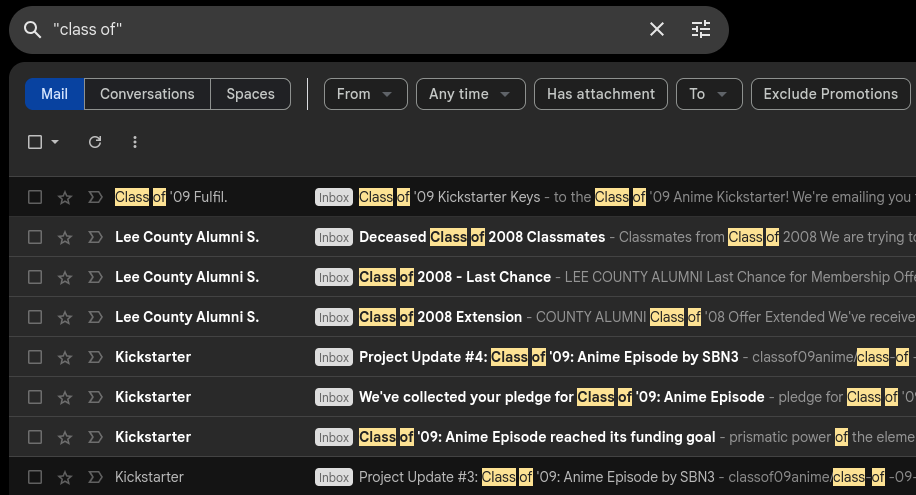The image size is (916, 495).
Task: Star the Deceased Class of 2008 Classmates email
Action: tap(65, 237)
